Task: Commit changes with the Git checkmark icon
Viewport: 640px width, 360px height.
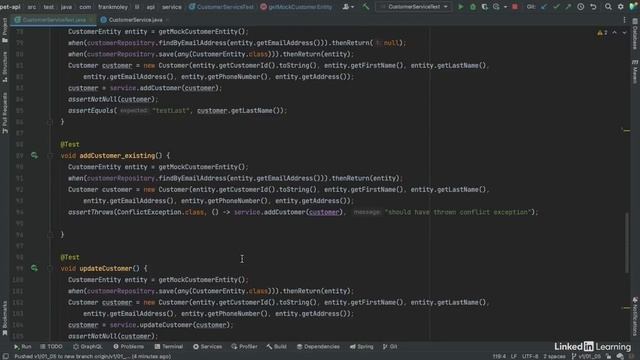Action: 556,7
